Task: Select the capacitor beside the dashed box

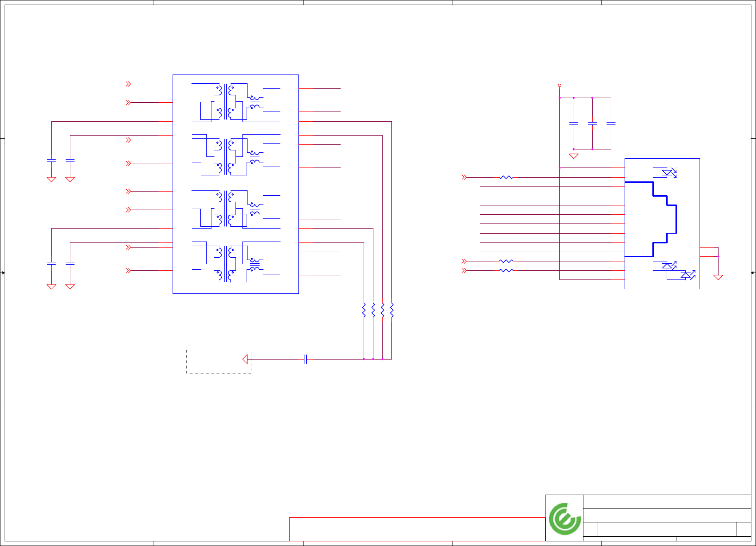Action: (x=305, y=359)
